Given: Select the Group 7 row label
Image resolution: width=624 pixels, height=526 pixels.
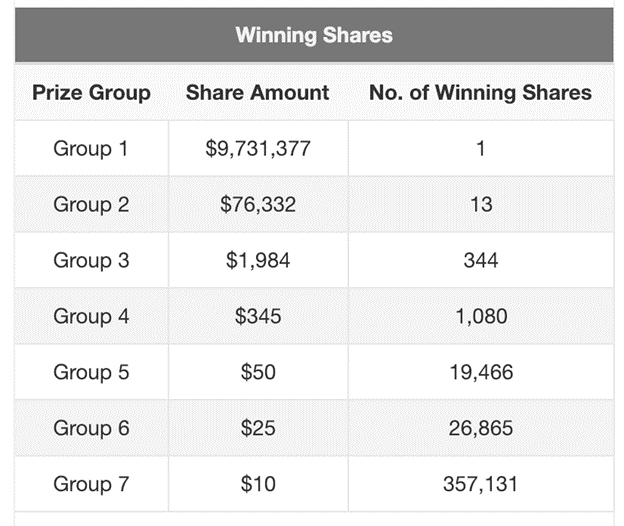Looking at the screenshot, I should 91,484.
